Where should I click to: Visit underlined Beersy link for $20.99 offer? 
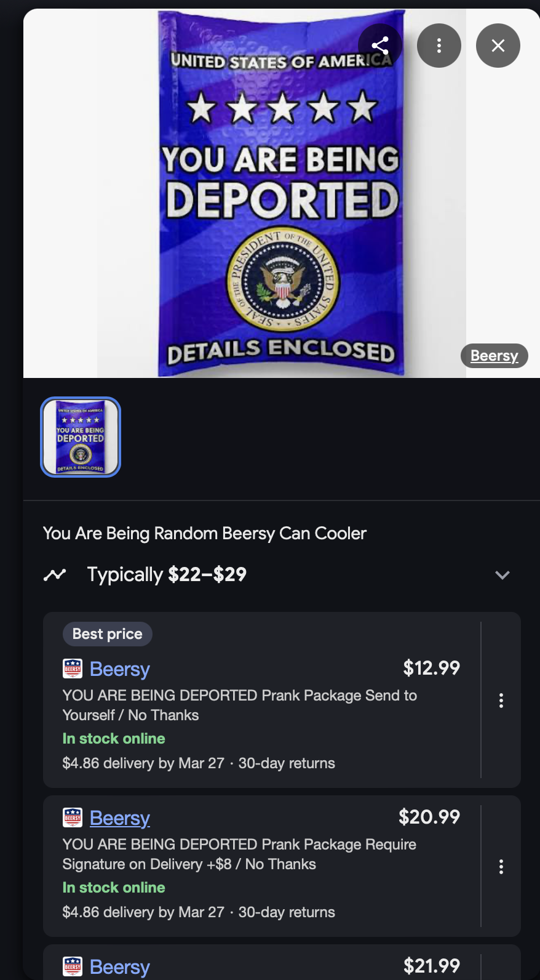(x=120, y=817)
